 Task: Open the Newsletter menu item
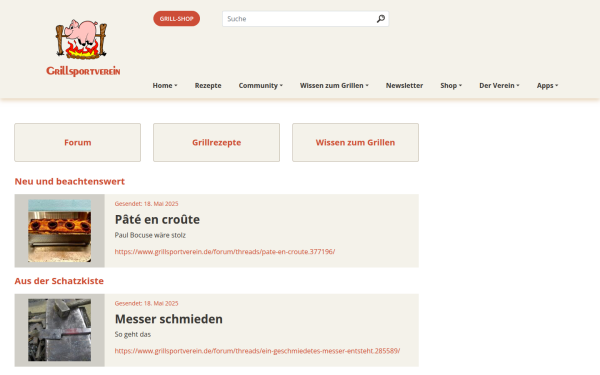click(x=404, y=86)
